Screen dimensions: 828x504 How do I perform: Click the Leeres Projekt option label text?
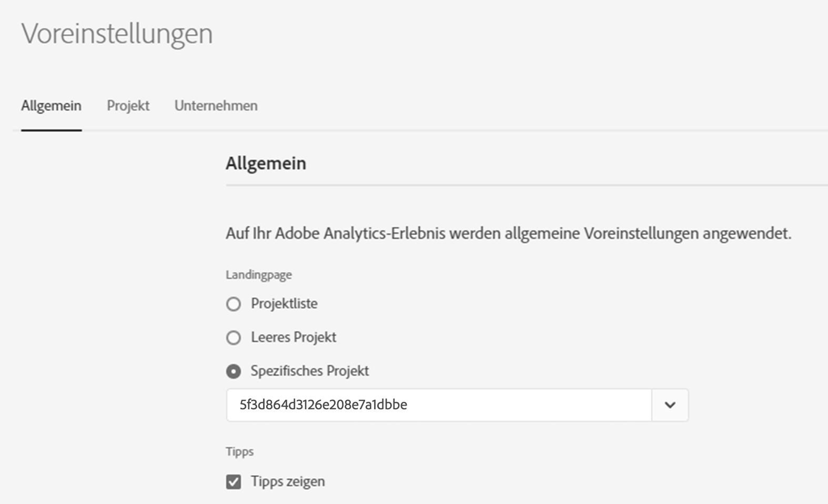click(x=294, y=337)
